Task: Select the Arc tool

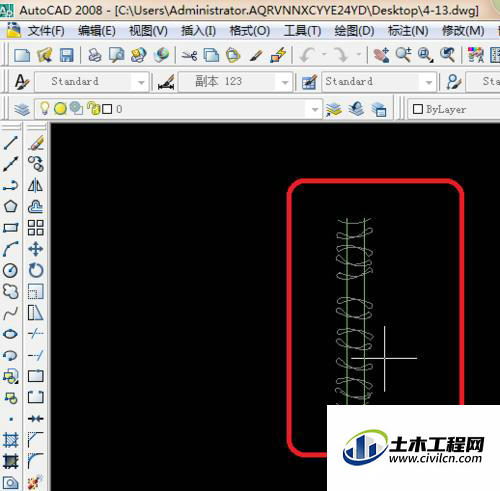Action: click(x=10, y=249)
